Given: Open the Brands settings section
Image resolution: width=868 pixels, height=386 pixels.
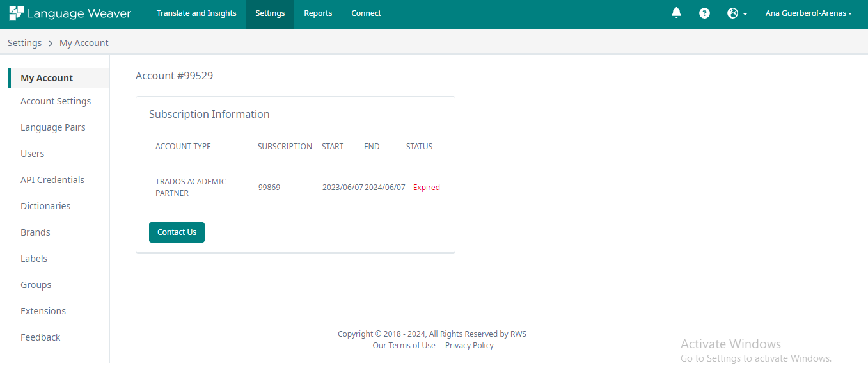Looking at the screenshot, I should tap(35, 232).
